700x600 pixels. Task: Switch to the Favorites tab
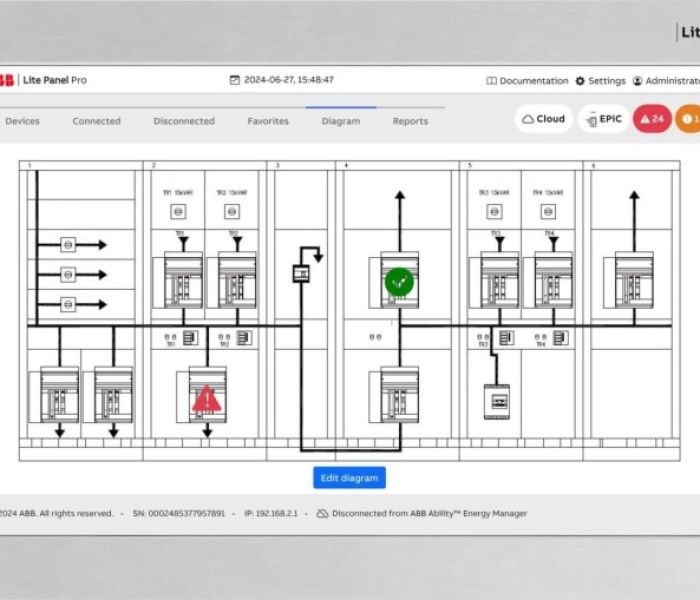268,121
